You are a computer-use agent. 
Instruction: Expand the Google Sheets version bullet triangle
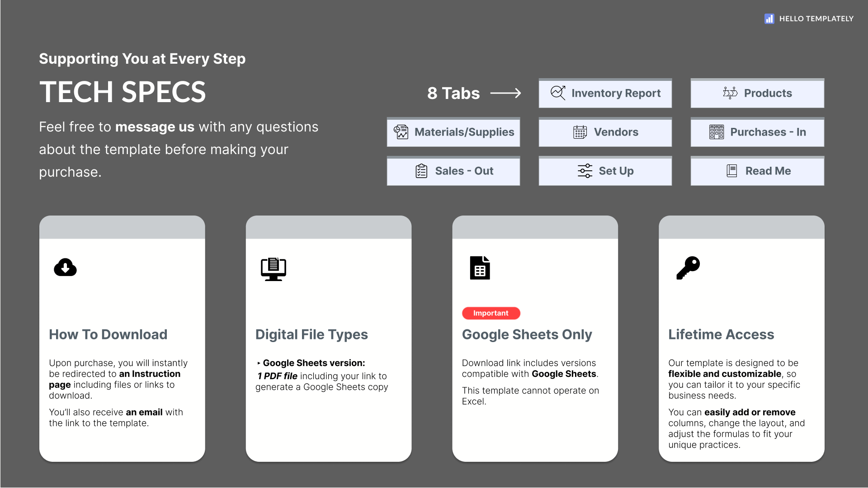pyautogui.click(x=259, y=363)
